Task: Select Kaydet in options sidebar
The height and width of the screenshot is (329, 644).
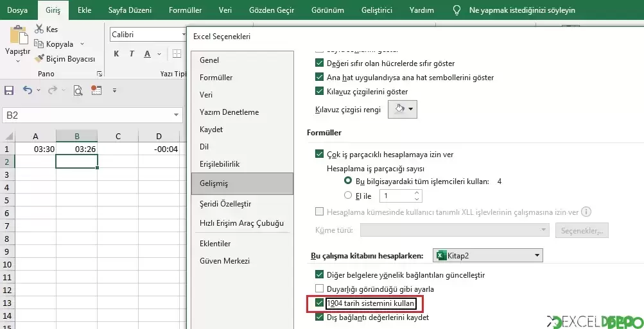Action: coord(242,129)
